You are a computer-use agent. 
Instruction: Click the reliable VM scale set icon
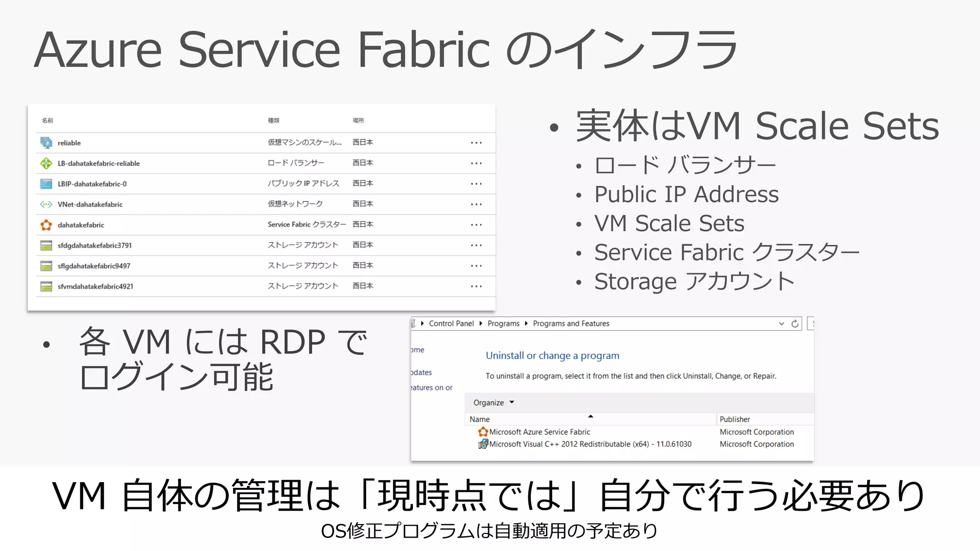(46, 143)
